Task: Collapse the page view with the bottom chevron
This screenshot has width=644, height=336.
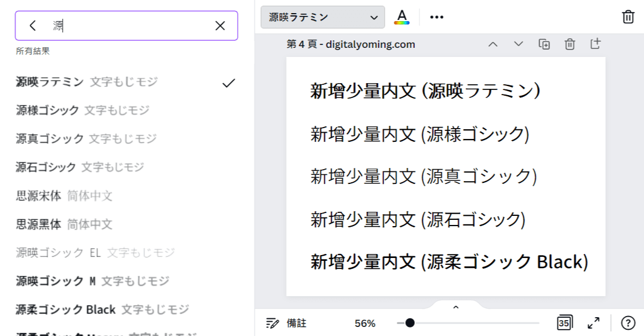Action: pyautogui.click(x=455, y=306)
